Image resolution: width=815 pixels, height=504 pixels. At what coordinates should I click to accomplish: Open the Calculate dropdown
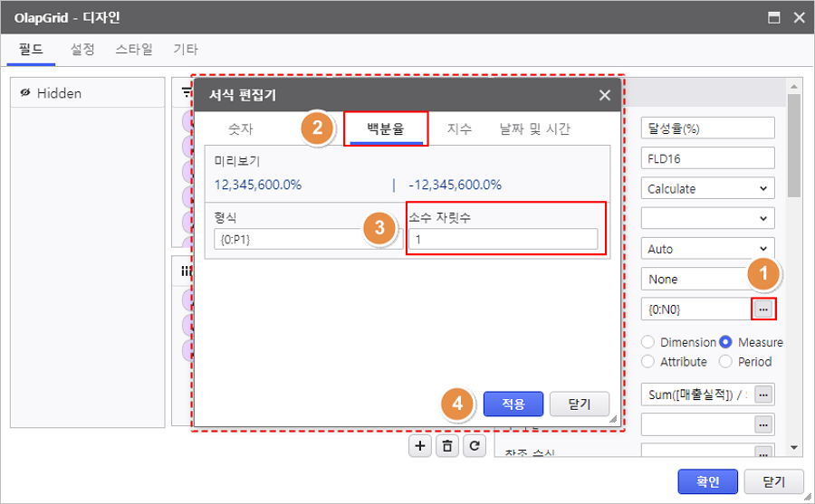coord(708,189)
